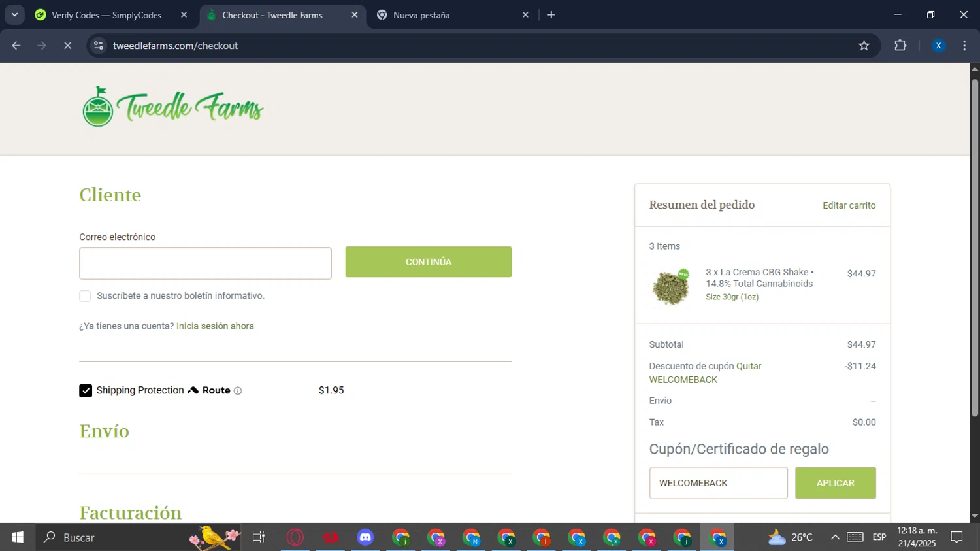The image size is (980, 551).
Task: Open a new browser tab
Action: click(x=551, y=15)
